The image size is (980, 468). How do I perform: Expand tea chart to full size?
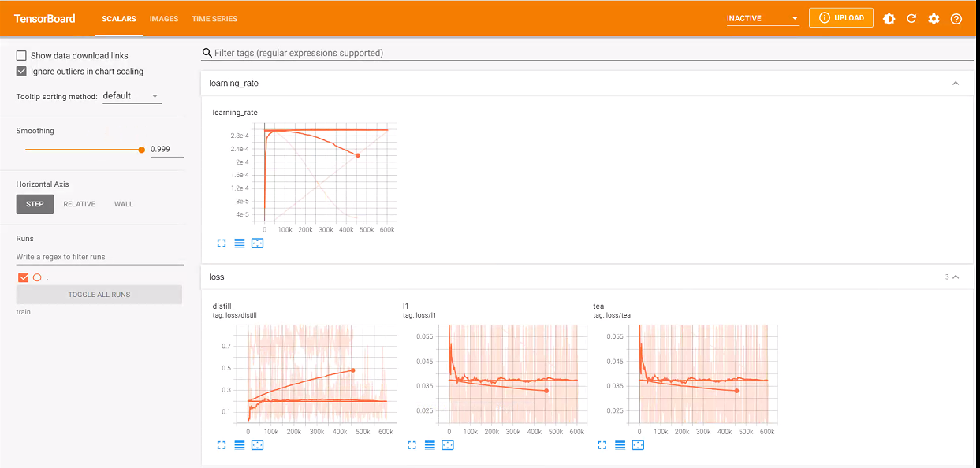[x=602, y=445]
